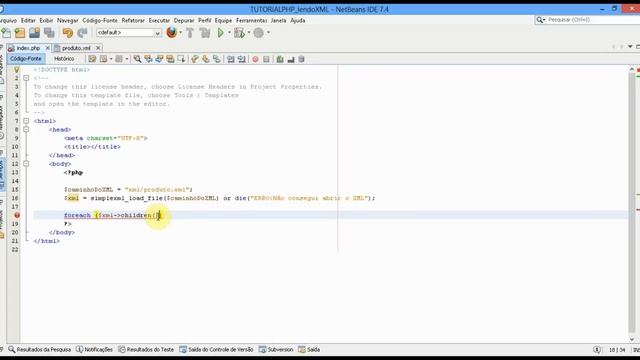This screenshot has width=640, height=360.
Task: Undo the last edit
Action: click(x=67, y=33)
